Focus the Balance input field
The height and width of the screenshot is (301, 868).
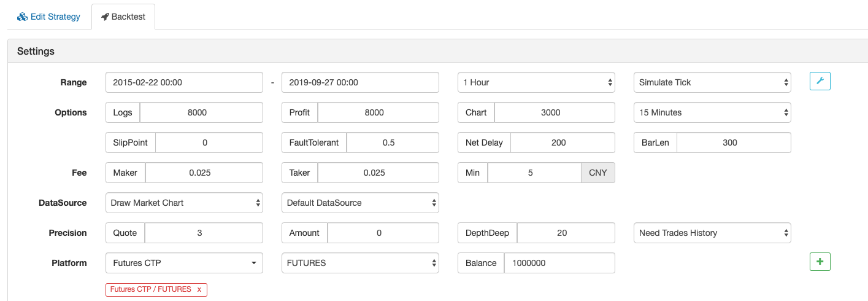[x=559, y=263]
